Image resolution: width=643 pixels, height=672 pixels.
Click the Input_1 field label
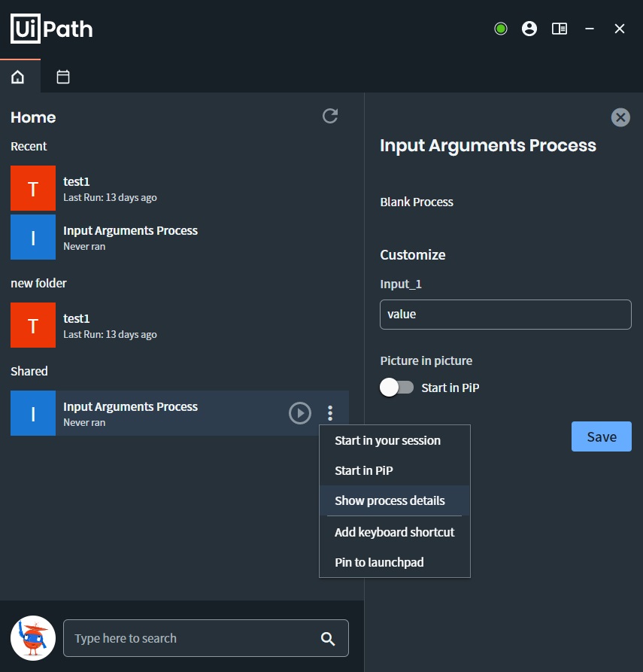coord(401,284)
